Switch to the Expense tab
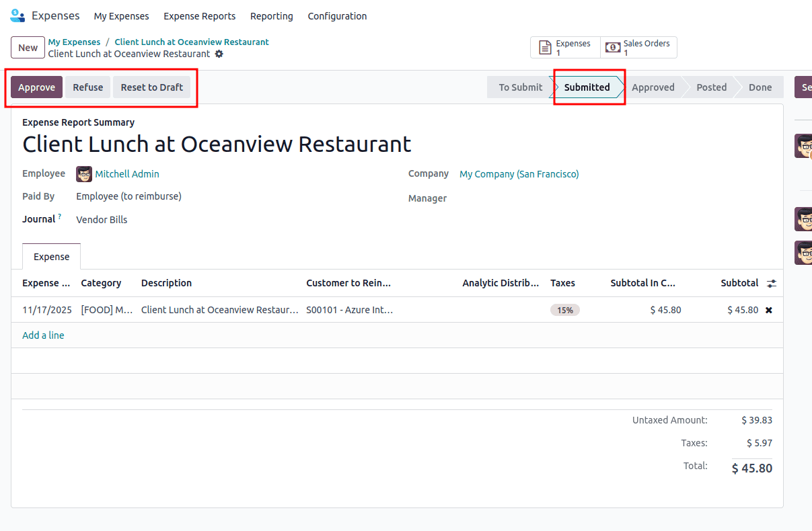Screen dimensions: 812x531 [51, 256]
